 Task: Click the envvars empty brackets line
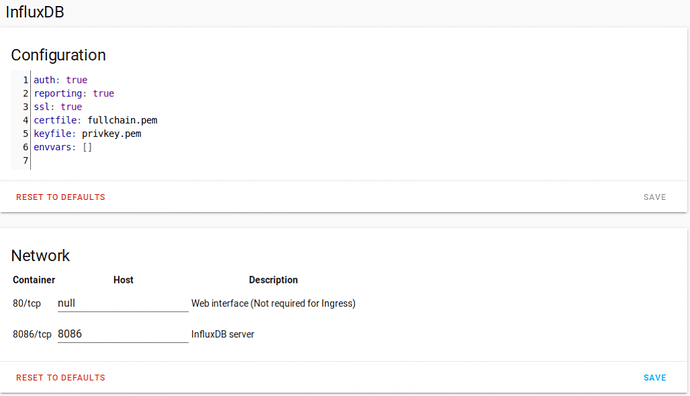pos(63,147)
